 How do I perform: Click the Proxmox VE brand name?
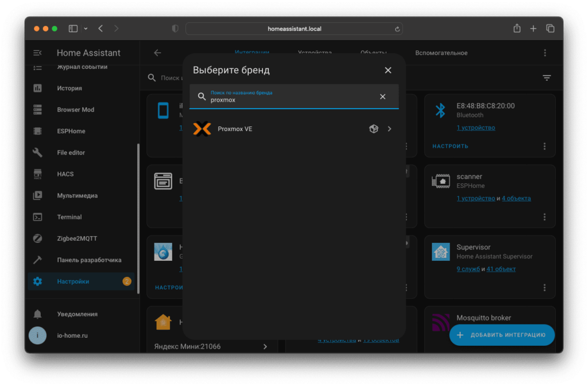tap(235, 129)
